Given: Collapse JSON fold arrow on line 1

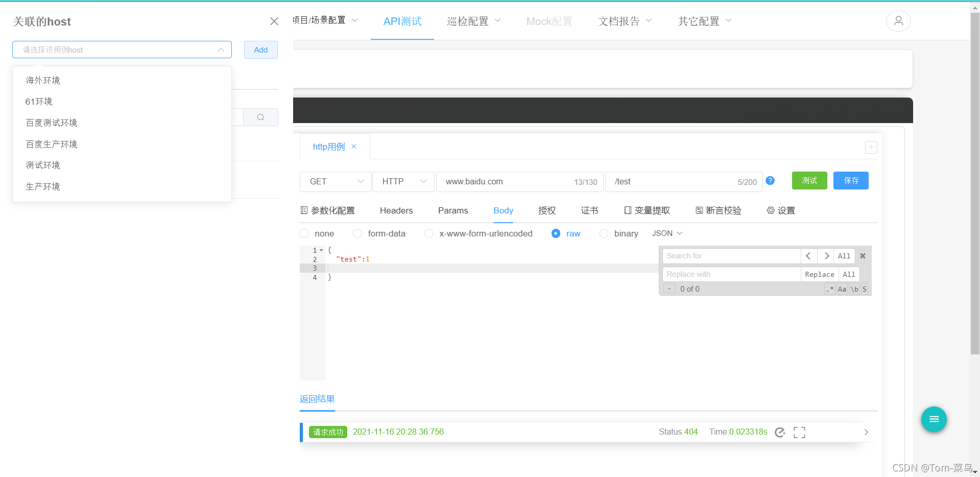Looking at the screenshot, I should point(321,250).
